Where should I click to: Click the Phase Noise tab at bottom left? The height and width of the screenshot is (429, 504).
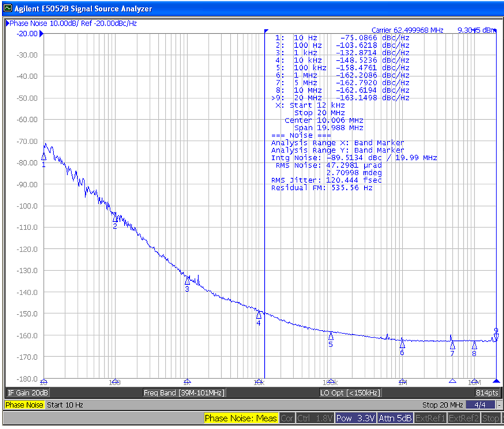pyautogui.click(x=25, y=405)
